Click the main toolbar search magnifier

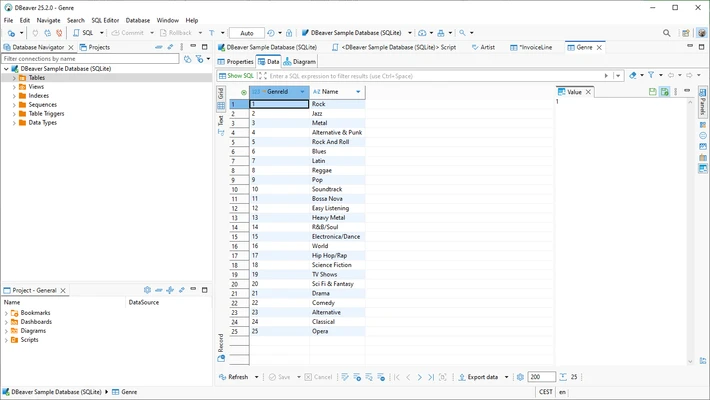(x=667, y=33)
